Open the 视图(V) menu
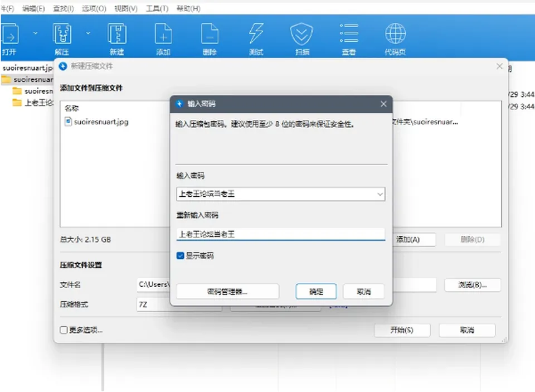Viewport: 535px width, 392px height. pyautogui.click(x=126, y=8)
